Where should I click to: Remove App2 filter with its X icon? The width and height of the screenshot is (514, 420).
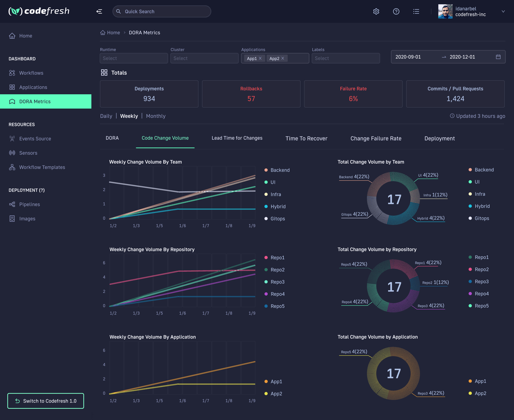pyautogui.click(x=283, y=58)
